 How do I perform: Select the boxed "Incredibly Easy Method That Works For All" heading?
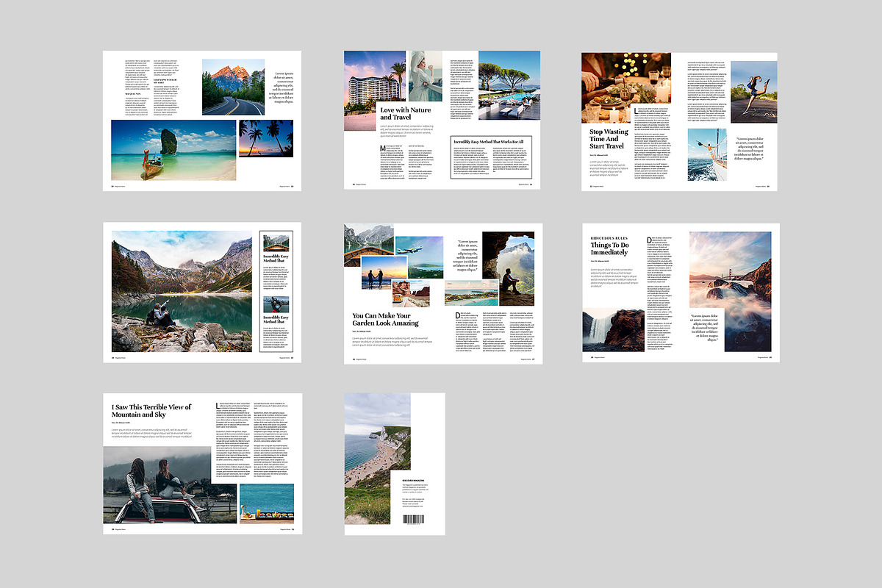tap(488, 142)
